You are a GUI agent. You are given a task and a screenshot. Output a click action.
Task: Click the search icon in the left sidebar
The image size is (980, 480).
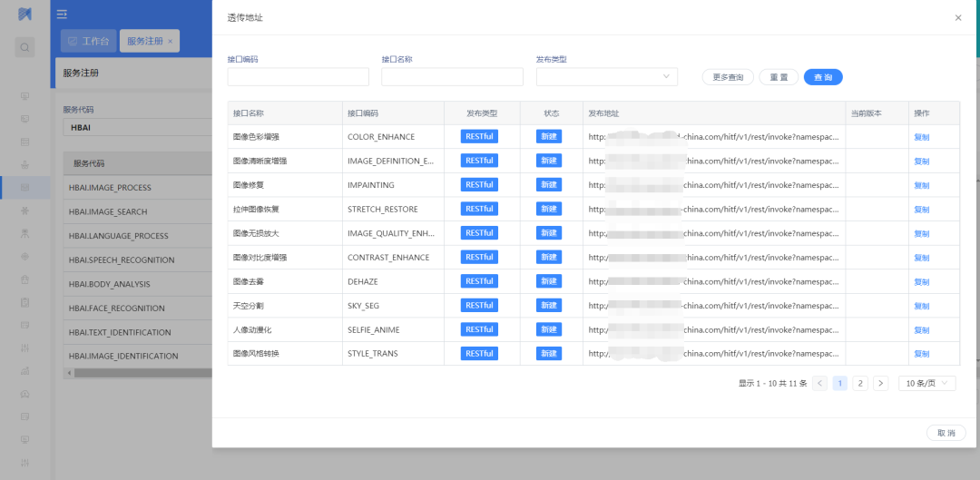click(24, 46)
